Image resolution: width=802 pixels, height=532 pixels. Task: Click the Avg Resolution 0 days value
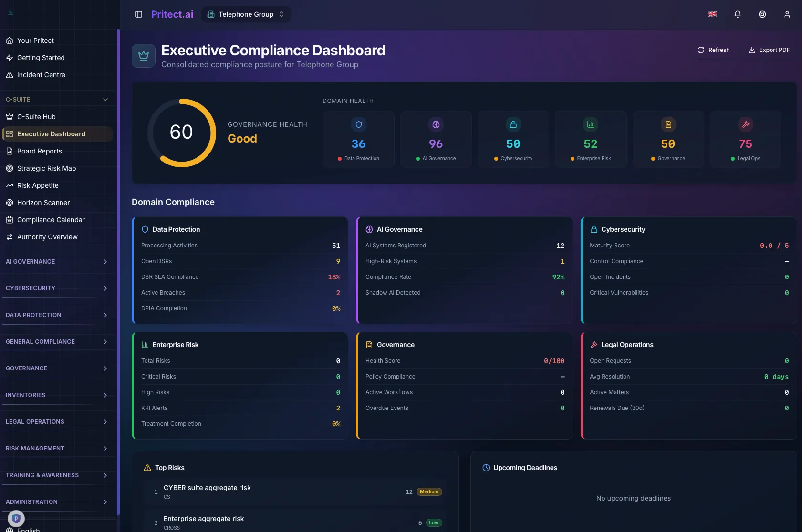coord(776,377)
